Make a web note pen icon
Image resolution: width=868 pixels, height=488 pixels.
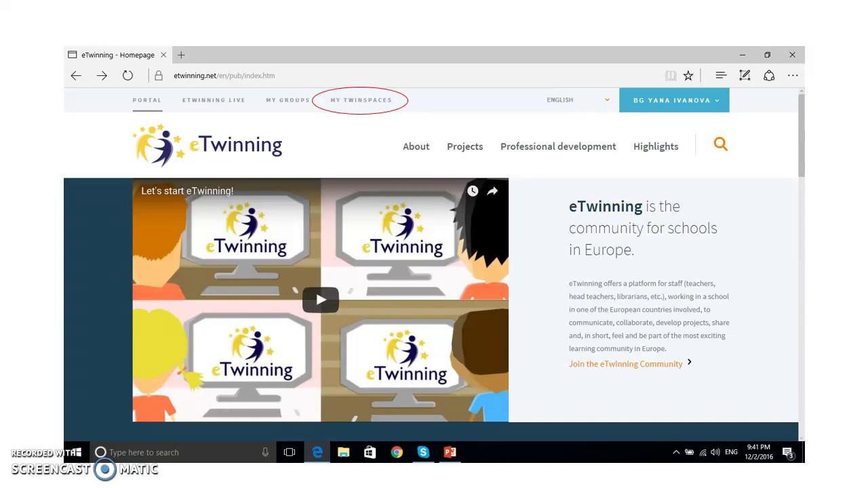coord(745,76)
